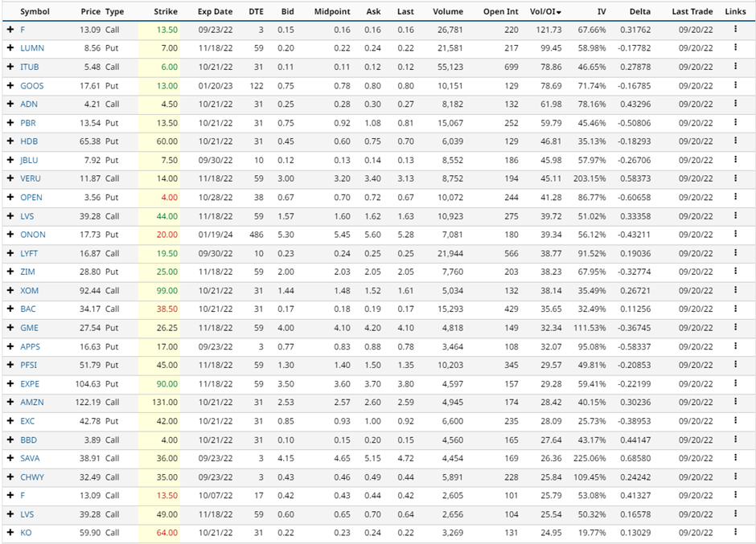Open links menu for ADN row

pyautogui.click(x=735, y=103)
